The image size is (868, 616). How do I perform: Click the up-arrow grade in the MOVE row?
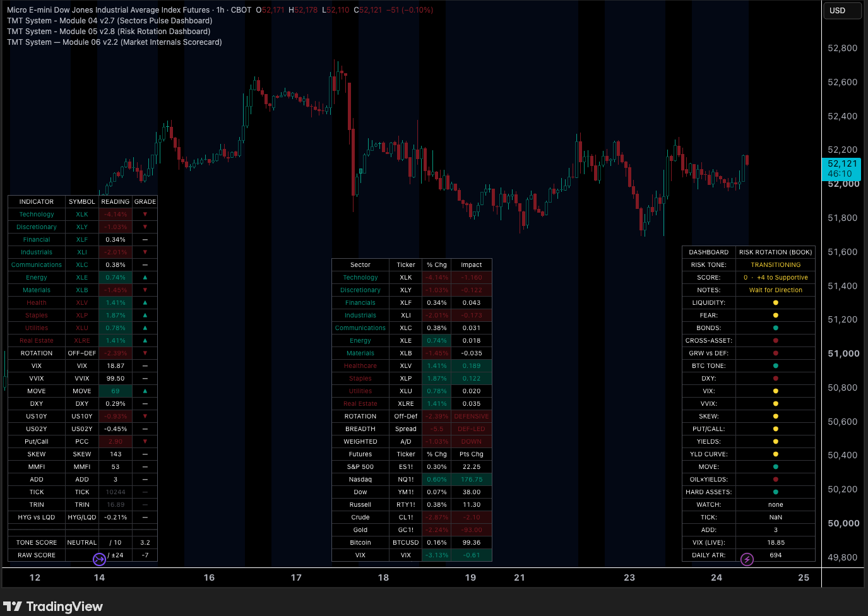click(x=145, y=391)
